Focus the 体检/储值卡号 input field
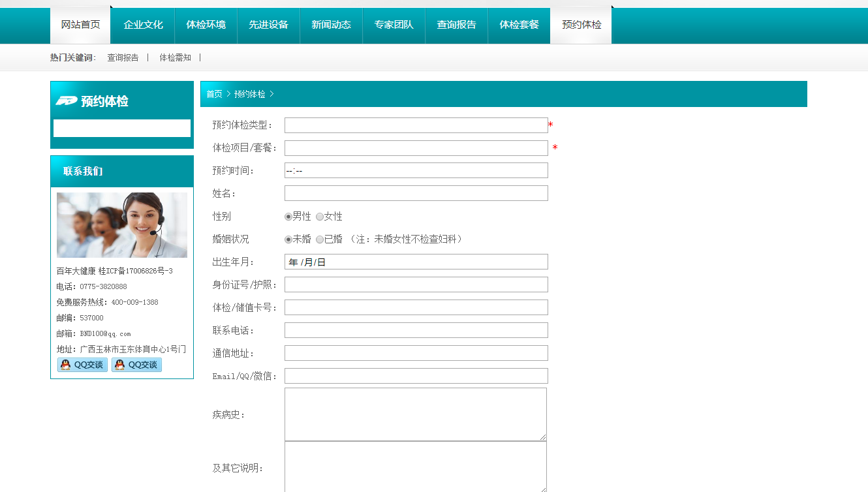 point(416,307)
